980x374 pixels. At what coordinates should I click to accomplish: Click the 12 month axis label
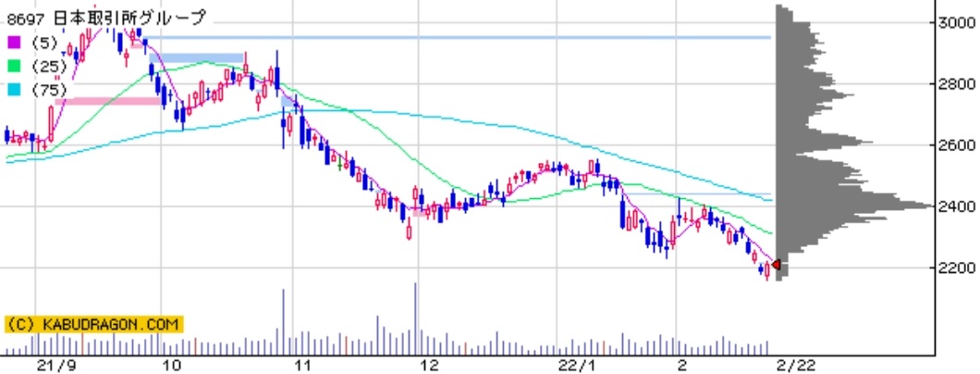[431, 366]
